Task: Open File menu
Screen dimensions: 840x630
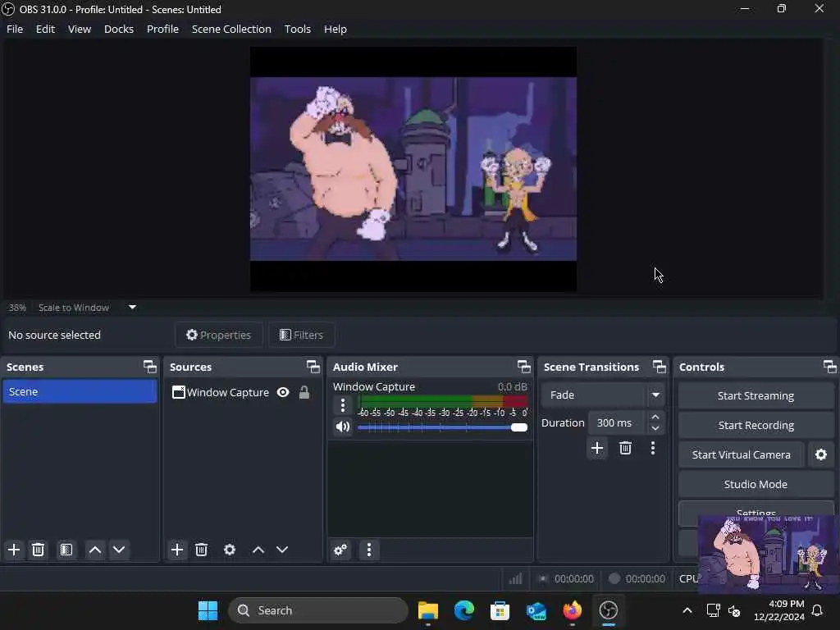Action: click(x=15, y=29)
